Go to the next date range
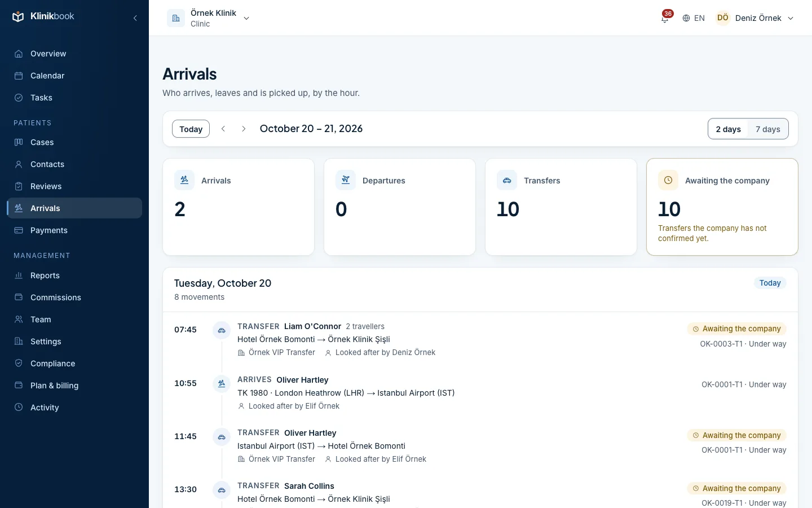This screenshot has height=508, width=812. (244, 129)
